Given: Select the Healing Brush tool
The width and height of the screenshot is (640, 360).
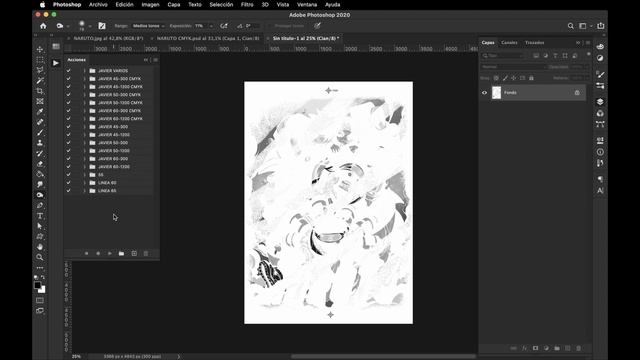Looking at the screenshot, I should click(x=40, y=122).
